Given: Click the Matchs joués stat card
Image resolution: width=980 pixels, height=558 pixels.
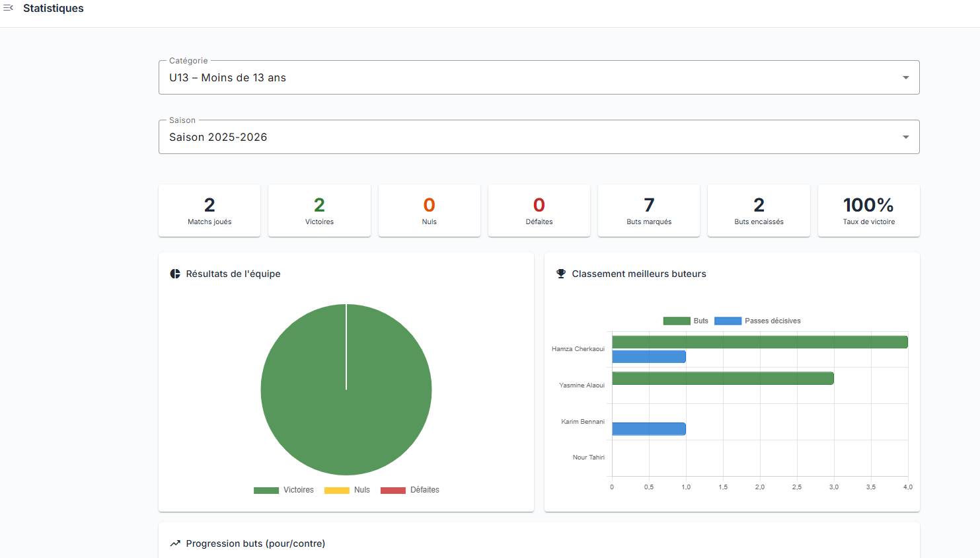Looking at the screenshot, I should [x=209, y=210].
